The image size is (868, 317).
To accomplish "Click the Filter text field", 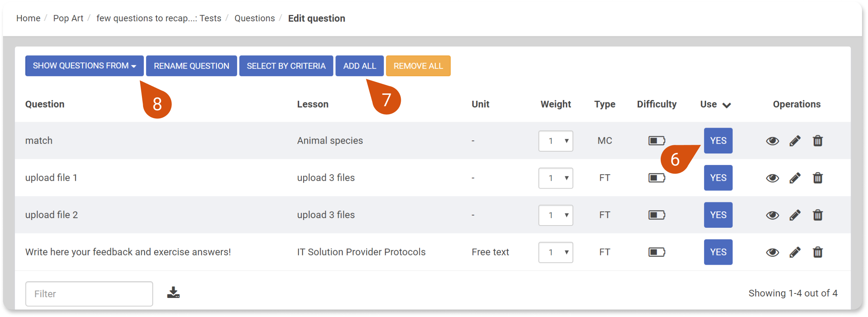I will (x=89, y=294).
